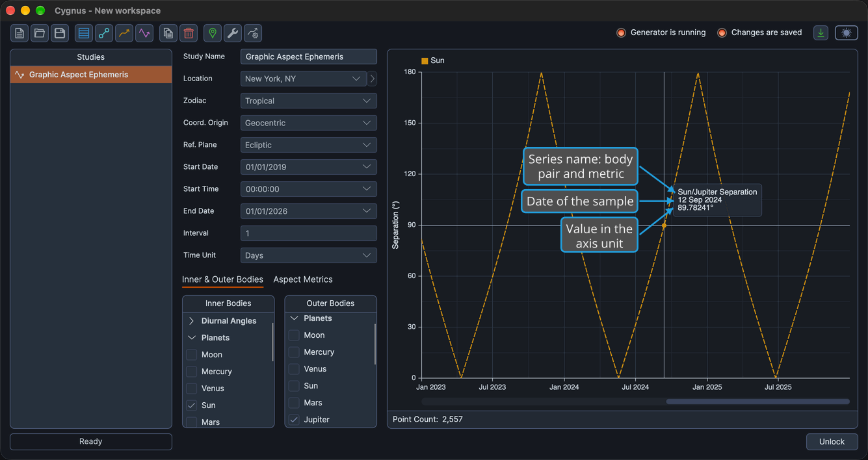The height and width of the screenshot is (460, 868).
Task: Open chart settings icon with gear
Action: point(253,33)
